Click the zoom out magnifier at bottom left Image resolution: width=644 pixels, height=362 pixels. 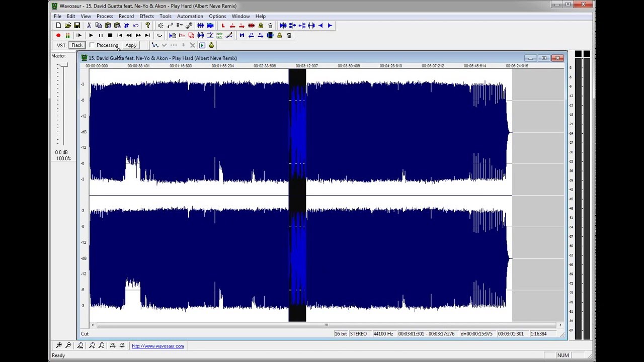click(68, 346)
